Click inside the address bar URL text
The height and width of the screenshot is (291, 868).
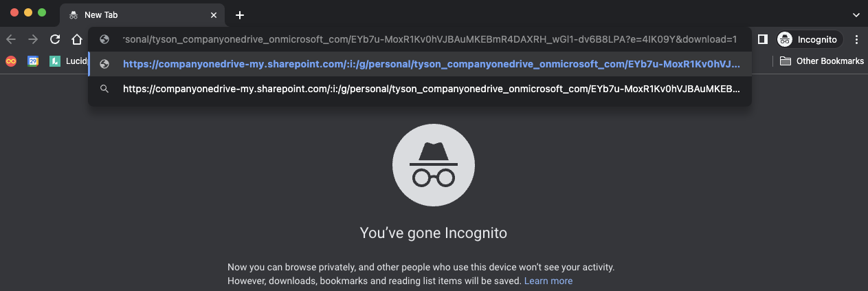430,39
